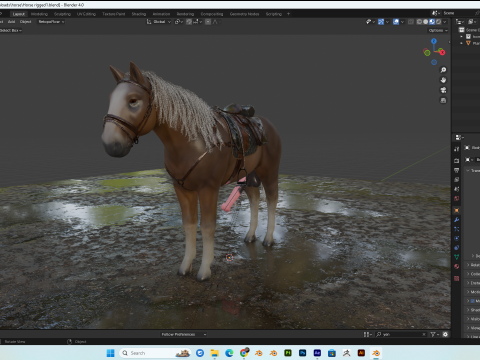
Task: Click the Windows Start button
Action: pyautogui.click(x=110, y=353)
